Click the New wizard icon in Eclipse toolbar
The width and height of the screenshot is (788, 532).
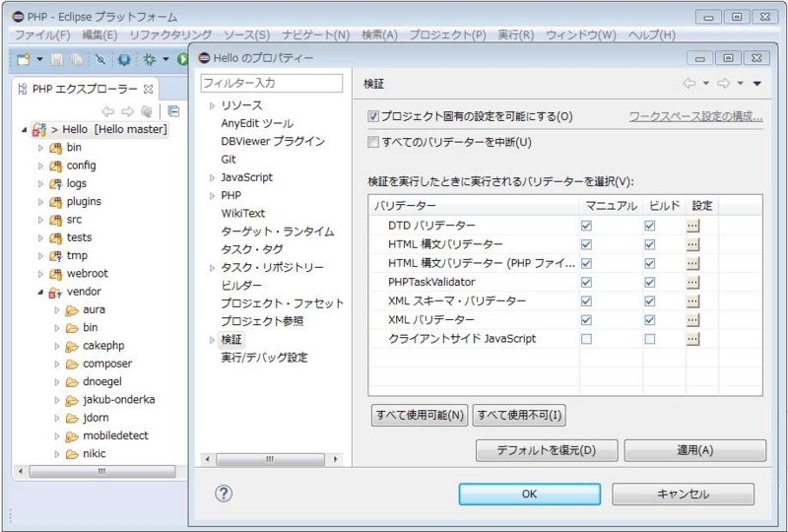tap(23, 60)
